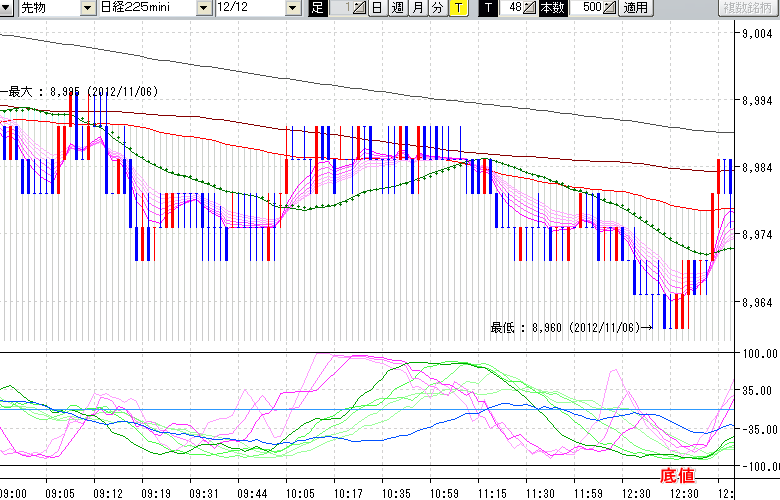The width and height of the screenshot is (780, 500).
Task: Click the 最大 8,995 high annotation
Action: click(x=80, y=91)
